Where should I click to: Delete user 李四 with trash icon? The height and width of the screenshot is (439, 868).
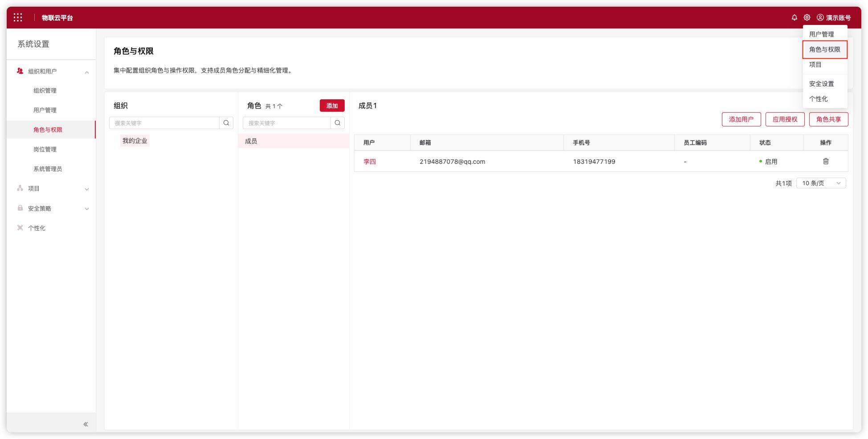[x=825, y=161]
